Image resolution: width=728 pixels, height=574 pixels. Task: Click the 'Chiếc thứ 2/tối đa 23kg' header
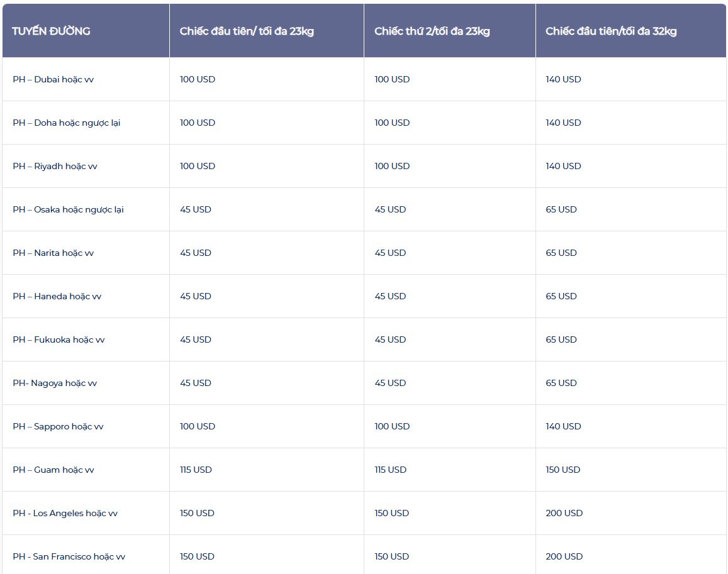(432, 31)
